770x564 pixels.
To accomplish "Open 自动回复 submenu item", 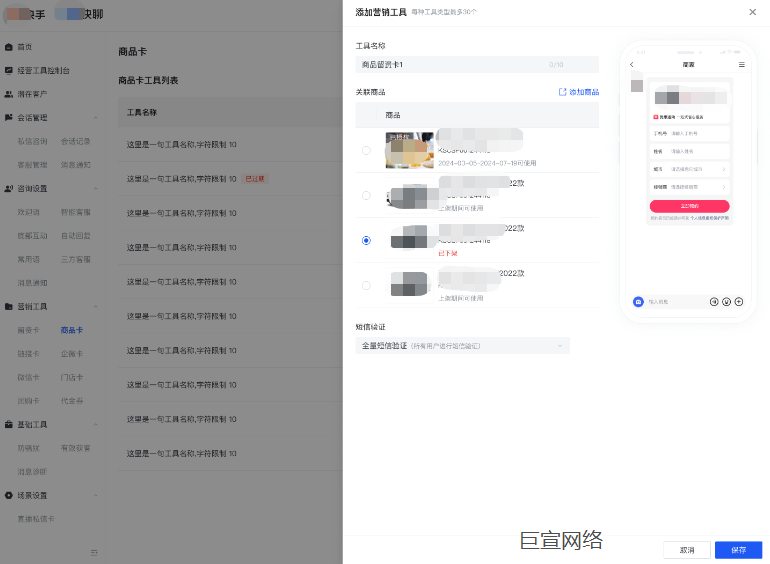I will click(x=76, y=236).
